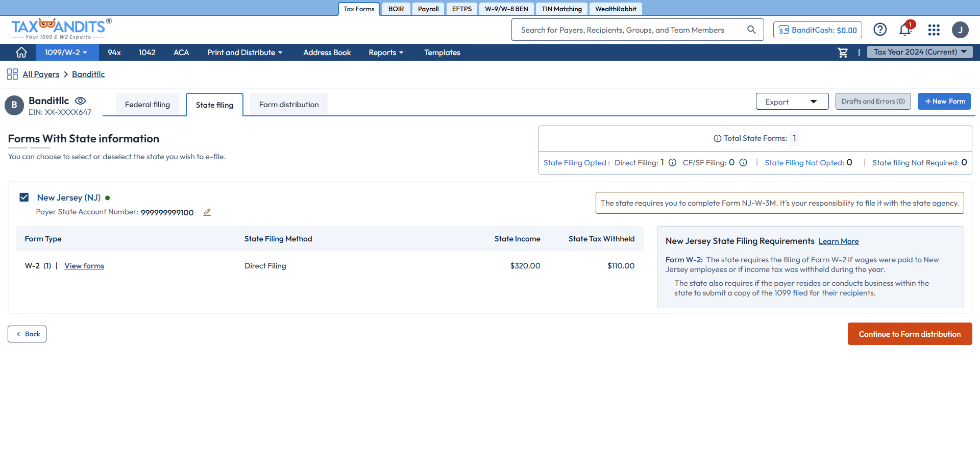Viewport: 980px width, 469px height.
Task: Expand the Reports menu
Action: pyautogui.click(x=386, y=52)
